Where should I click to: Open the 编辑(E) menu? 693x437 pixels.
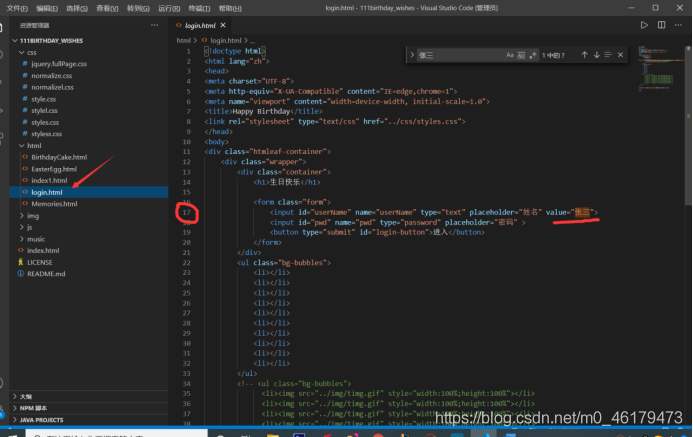click(x=47, y=8)
